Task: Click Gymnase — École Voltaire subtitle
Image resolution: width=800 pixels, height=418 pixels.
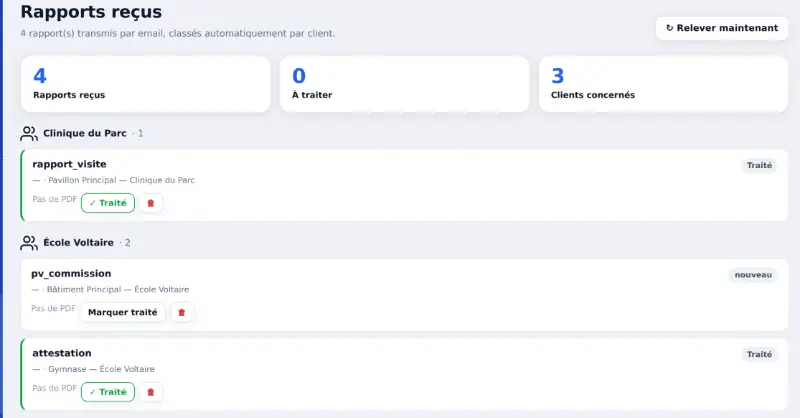Action: 101,369
